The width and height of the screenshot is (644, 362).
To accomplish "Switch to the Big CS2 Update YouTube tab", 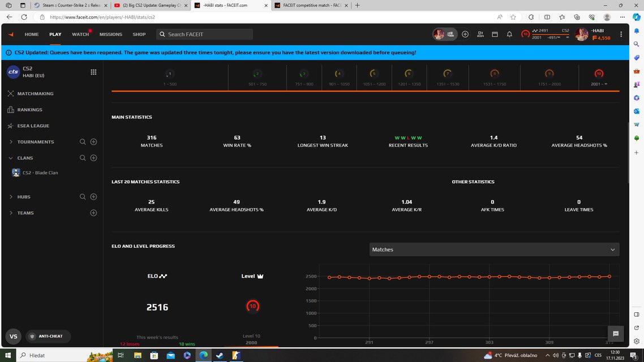I will point(151,5).
